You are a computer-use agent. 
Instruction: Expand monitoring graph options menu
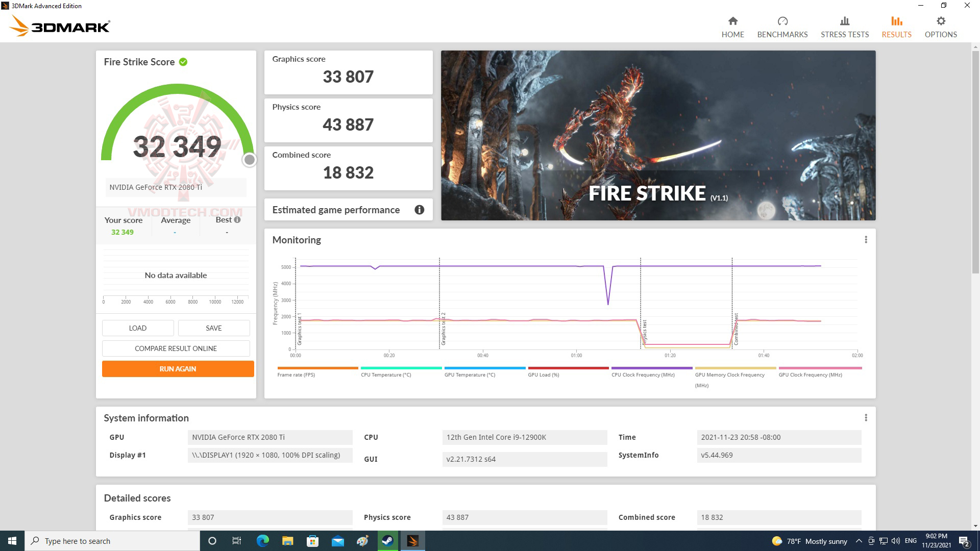866,239
